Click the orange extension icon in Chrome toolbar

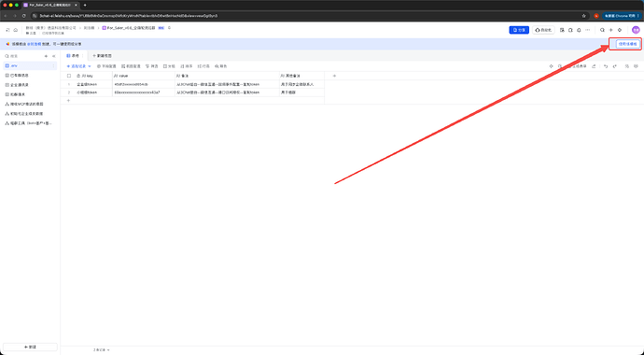coord(596,16)
